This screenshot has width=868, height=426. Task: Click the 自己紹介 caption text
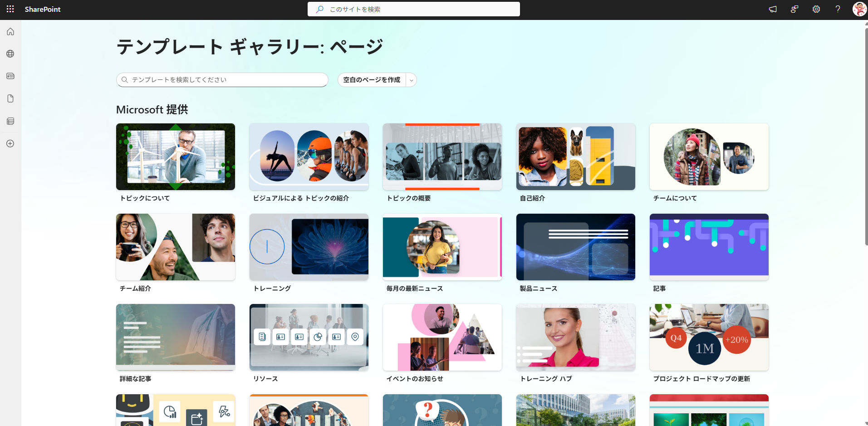[532, 198]
